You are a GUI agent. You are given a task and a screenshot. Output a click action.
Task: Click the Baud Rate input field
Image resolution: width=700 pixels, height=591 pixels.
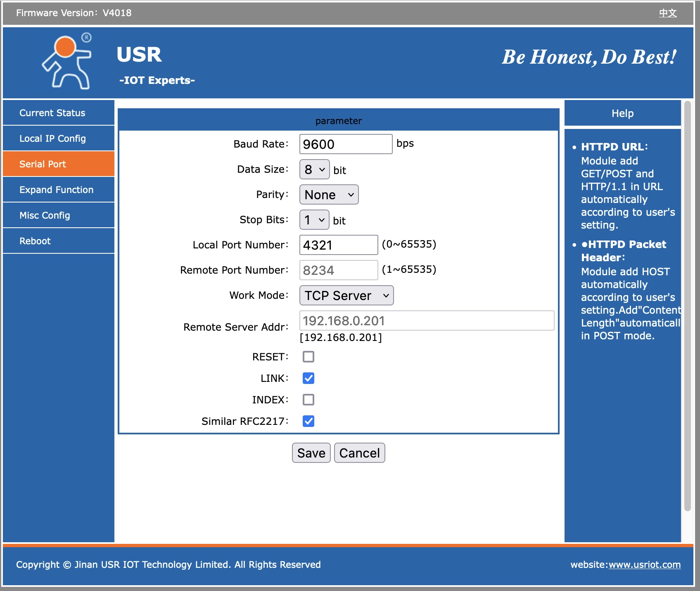[x=345, y=144]
